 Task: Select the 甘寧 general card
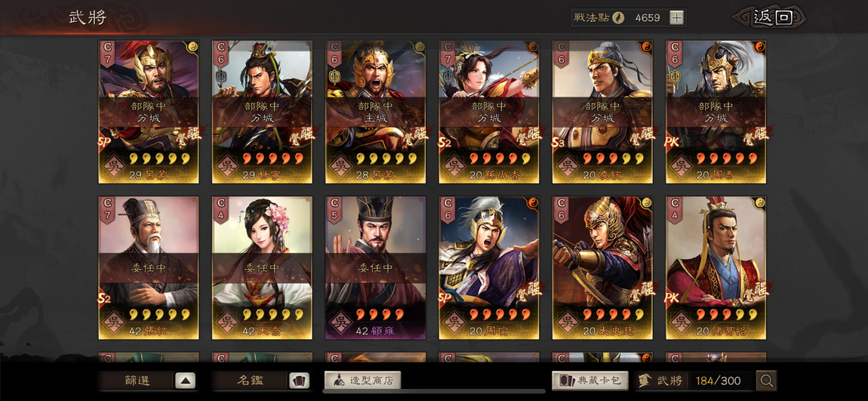pos(262,112)
